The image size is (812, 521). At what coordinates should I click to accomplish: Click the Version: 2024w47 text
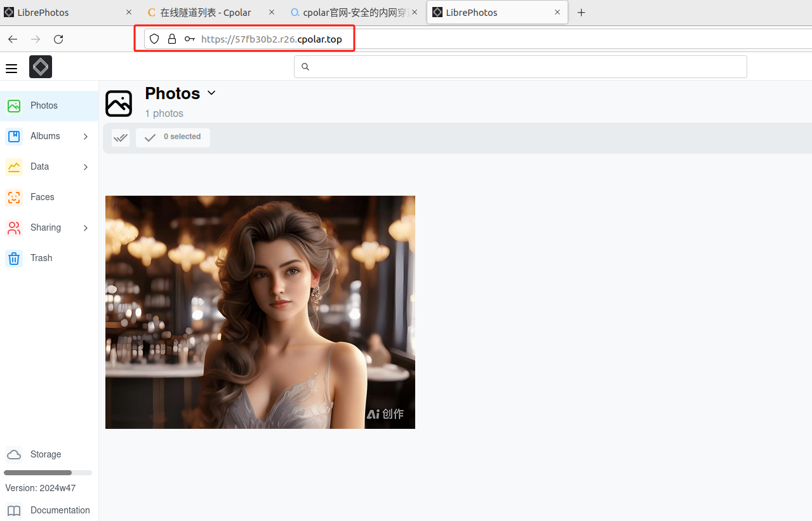coord(41,488)
